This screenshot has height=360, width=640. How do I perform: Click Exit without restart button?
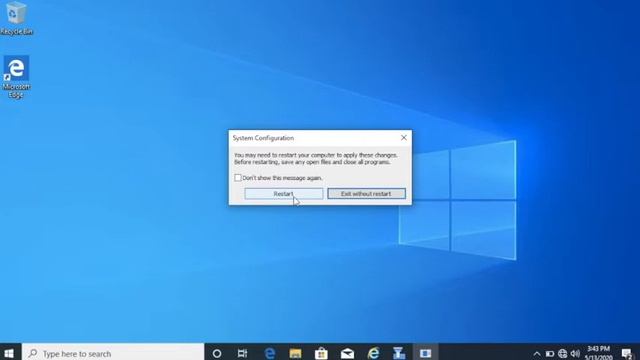(367, 194)
